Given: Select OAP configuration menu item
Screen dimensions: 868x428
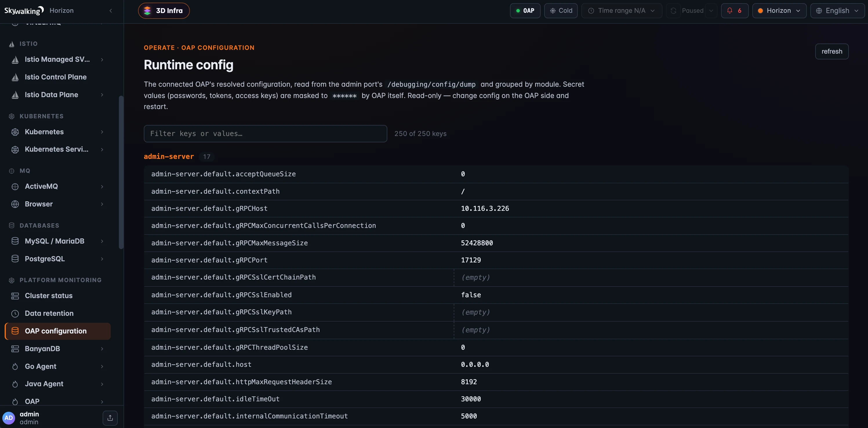Looking at the screenshot, I should click(x=58, y=331).
